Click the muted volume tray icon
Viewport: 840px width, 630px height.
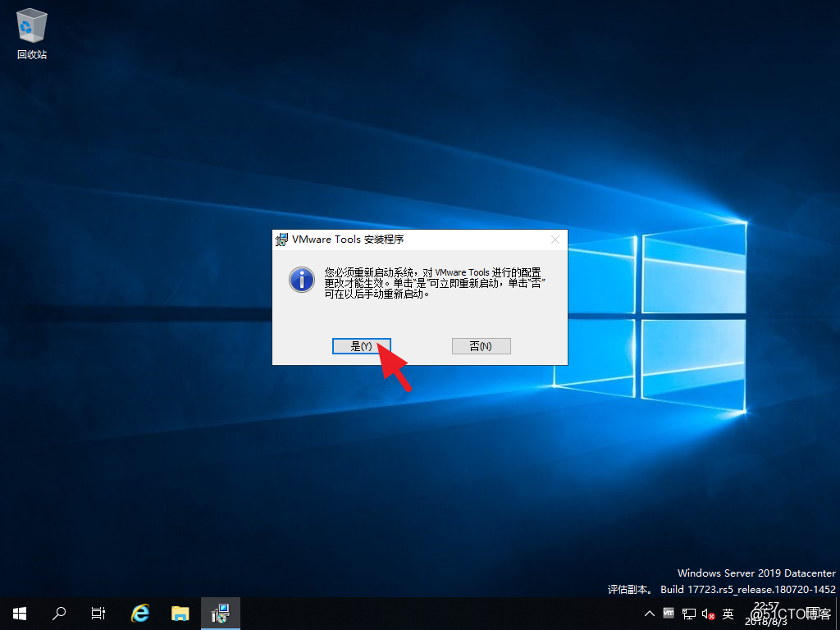click(x=708, y=614)
